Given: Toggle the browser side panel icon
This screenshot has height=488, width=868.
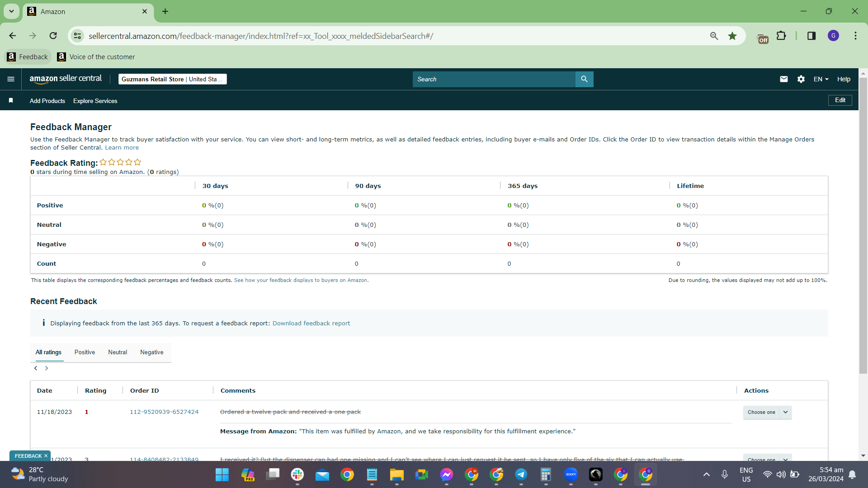Looking at the screenshot, I should pos(811,36).
